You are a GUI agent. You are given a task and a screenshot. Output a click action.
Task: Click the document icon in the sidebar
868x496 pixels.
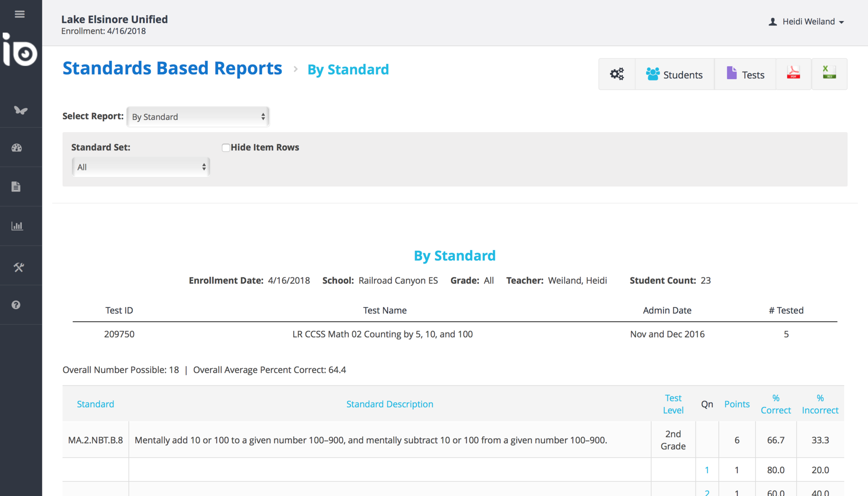click(16, 186)
